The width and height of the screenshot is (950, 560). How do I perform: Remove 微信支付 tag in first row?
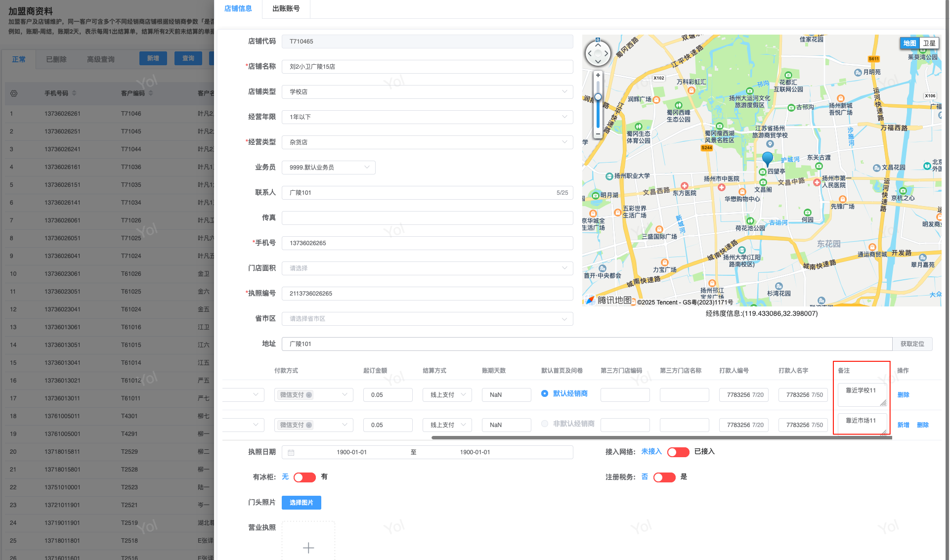[309, 395]
